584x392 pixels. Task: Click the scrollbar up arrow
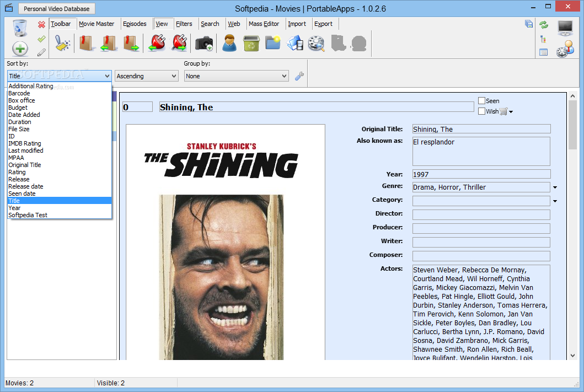572,96
